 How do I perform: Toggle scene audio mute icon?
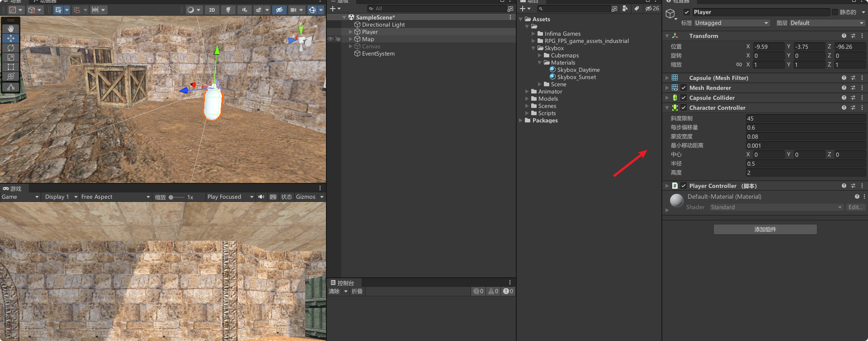point(245,9)
